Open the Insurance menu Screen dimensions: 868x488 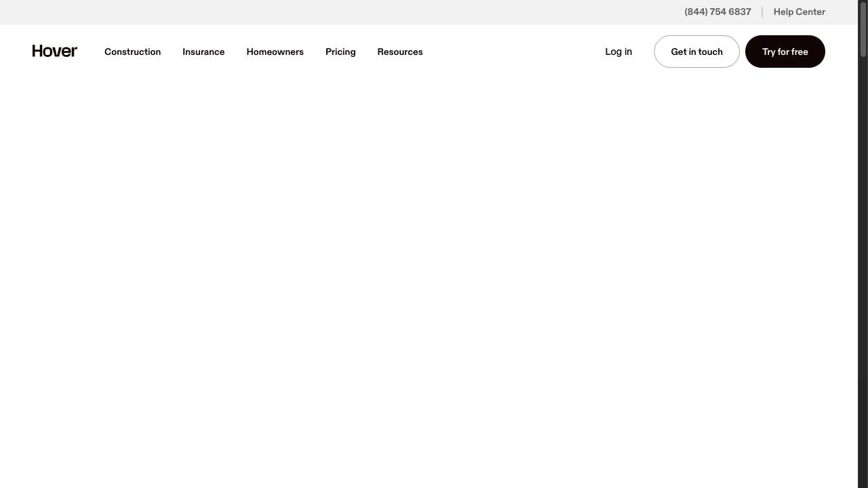203,52
